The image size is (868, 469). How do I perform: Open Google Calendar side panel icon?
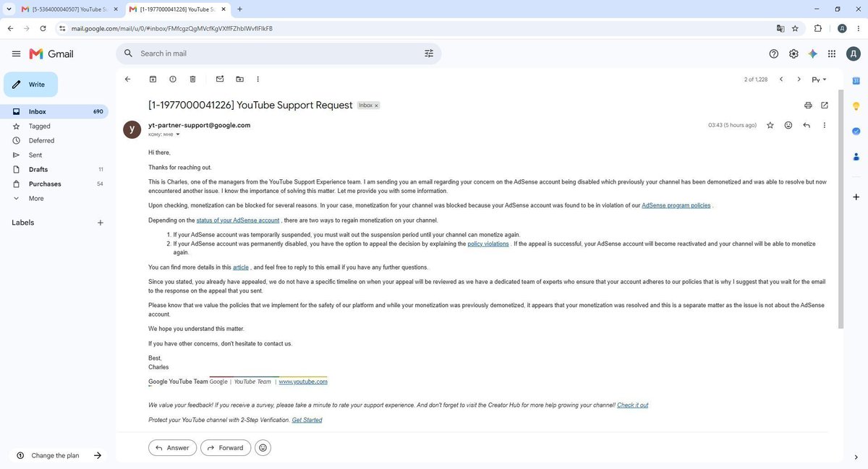click(x=856, y=80)
